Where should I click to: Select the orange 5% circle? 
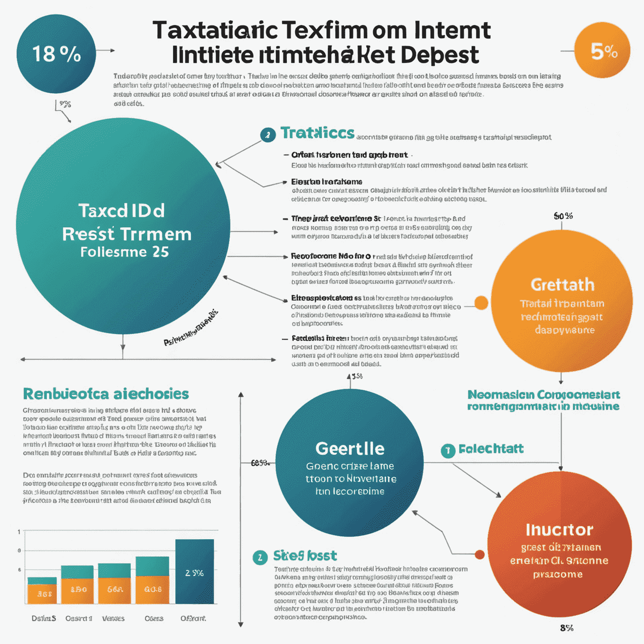pos(602,50)
